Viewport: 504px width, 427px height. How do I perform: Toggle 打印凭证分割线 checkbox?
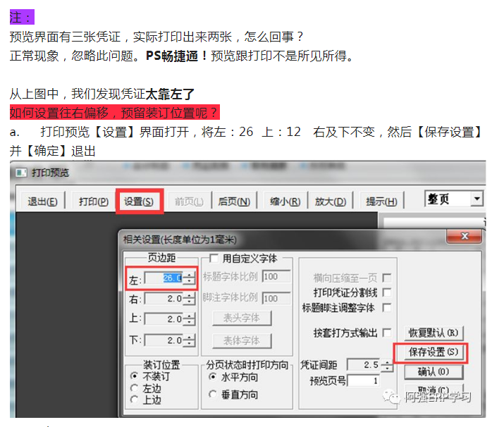[386, 292]
